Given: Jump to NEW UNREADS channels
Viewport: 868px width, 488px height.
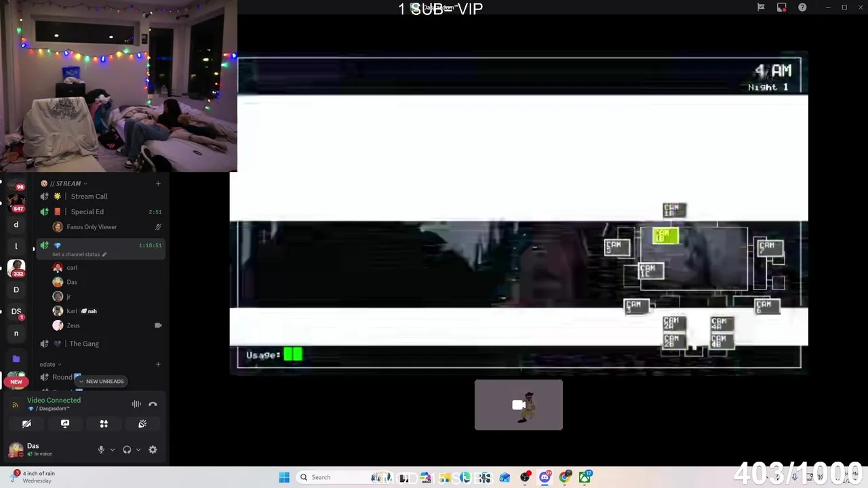Looking at the screenshot, I should pos(100,381).
